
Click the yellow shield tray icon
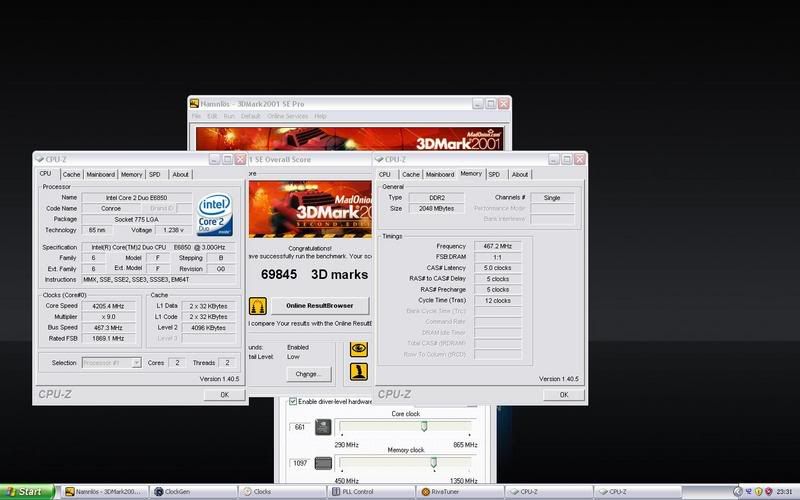coord(758,492)
